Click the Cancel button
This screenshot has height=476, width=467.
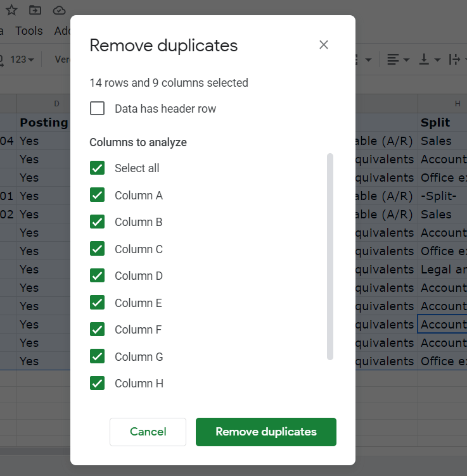click(148, 432)
